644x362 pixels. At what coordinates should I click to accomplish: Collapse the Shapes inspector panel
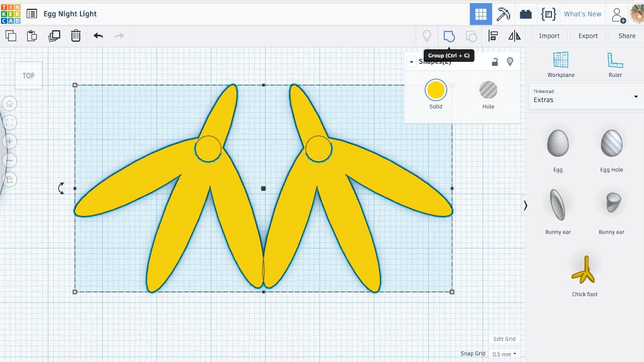tap(412, 62)
